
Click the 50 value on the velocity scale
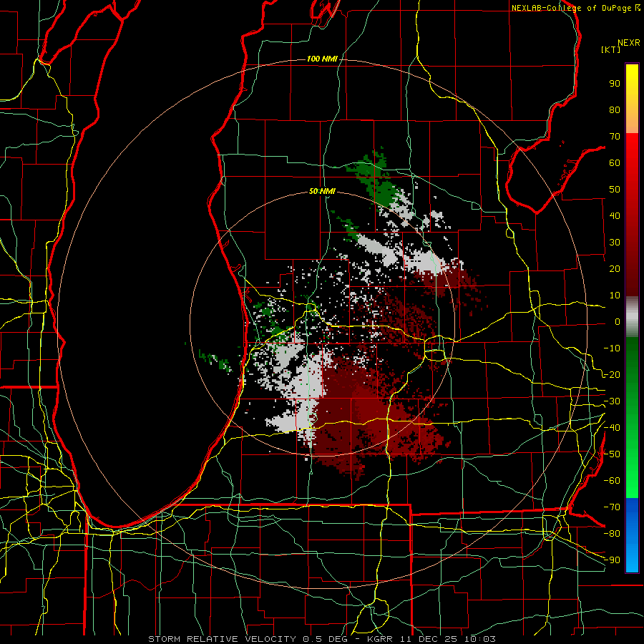[x=615, y=190]
